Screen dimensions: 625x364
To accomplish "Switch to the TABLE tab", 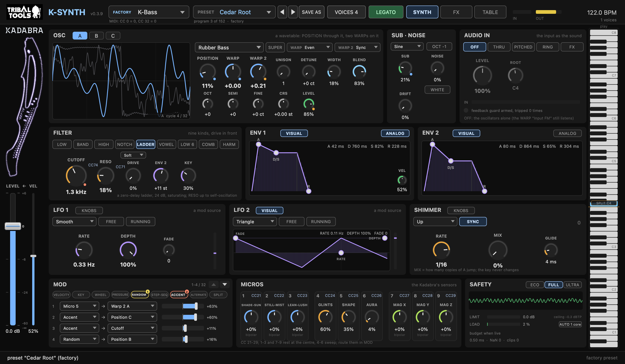I will click(490, 12).
